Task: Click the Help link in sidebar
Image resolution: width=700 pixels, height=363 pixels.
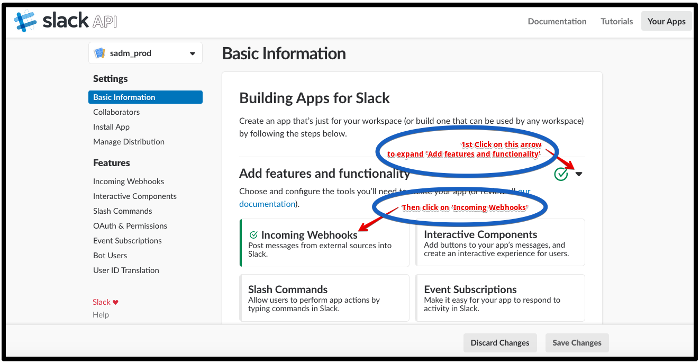Action: (100, 315)
